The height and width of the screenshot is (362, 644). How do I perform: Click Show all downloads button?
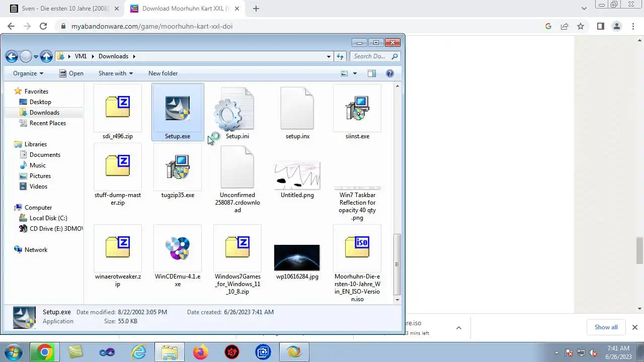pyautogui.click(x=606, y=327)
